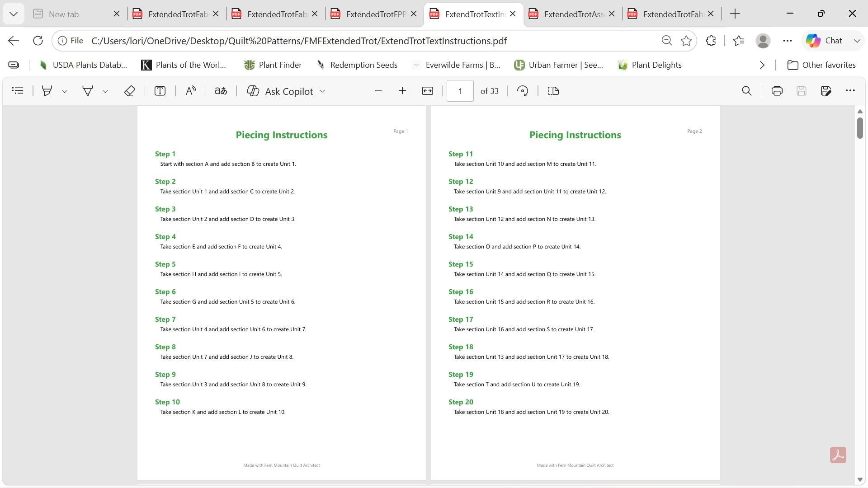868x488 pixels.
Task: Expand the Draw pen options dropdown
Action: [105, 91]
